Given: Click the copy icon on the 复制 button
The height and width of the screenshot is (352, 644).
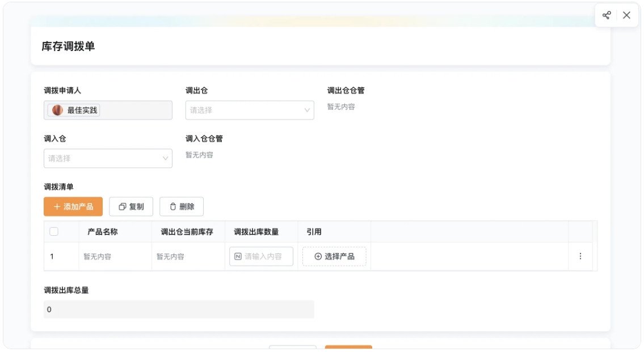Looking at the screenshot, I should tap(121, 206).
